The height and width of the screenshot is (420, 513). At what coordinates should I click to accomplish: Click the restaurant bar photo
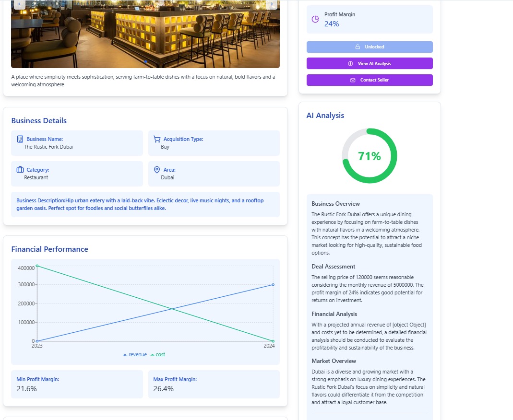pyautogui.click(x=145, y=34)
